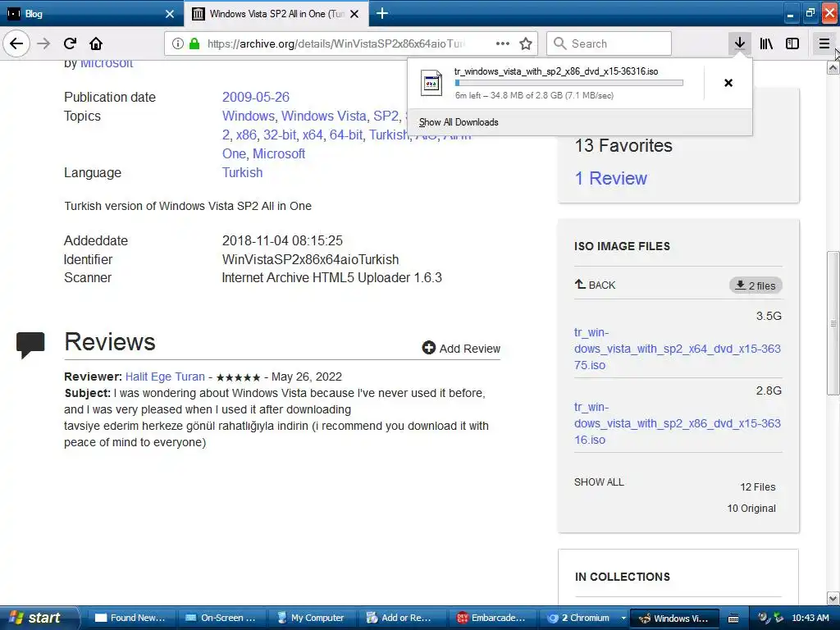
Task: Click the Turkish language link
Action: click(242, 172)
